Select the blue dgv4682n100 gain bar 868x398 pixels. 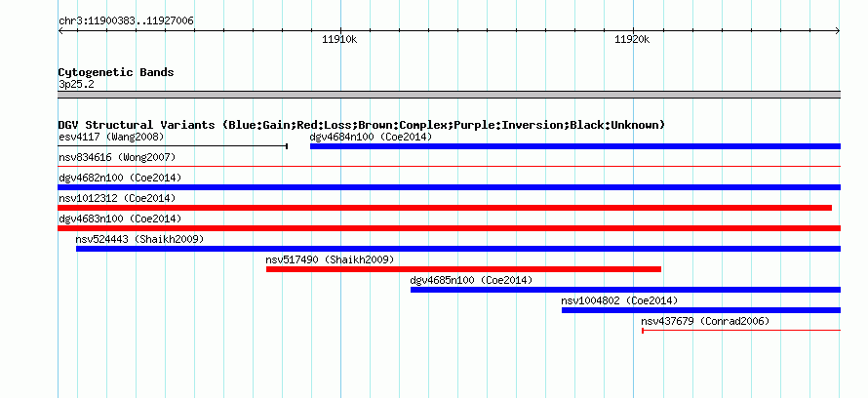point(449,187)
